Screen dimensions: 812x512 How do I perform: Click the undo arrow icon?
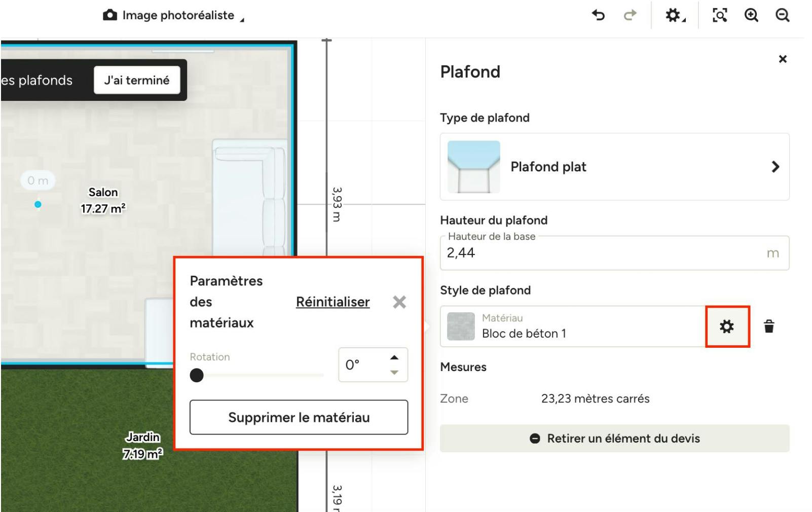click(x=599, y=16)
